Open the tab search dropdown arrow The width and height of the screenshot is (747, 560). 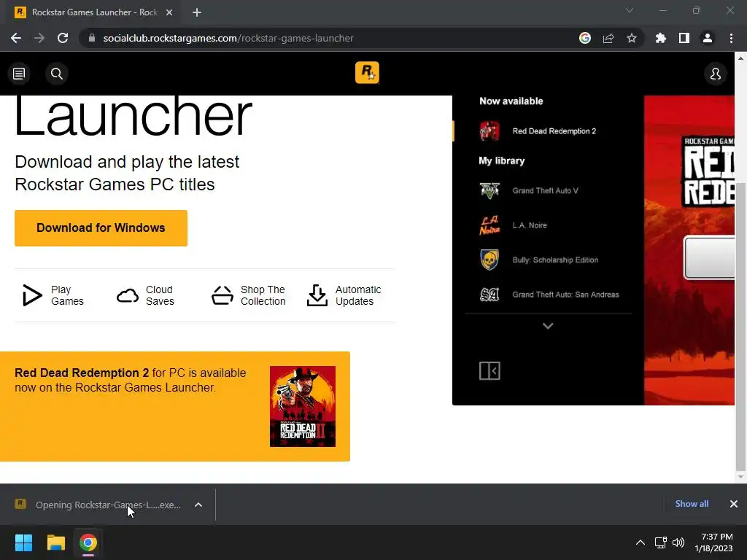coord(630,10)
